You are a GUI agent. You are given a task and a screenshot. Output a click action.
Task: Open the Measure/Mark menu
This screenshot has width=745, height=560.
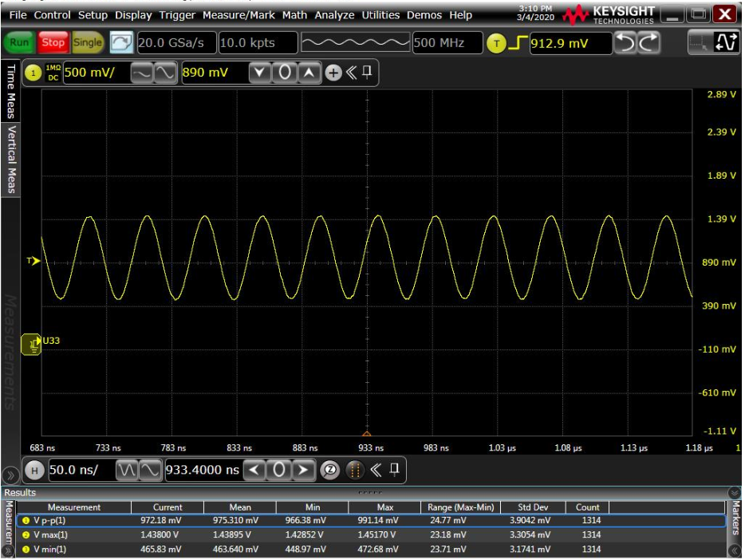pyautogui.click(x=238, y=15)
